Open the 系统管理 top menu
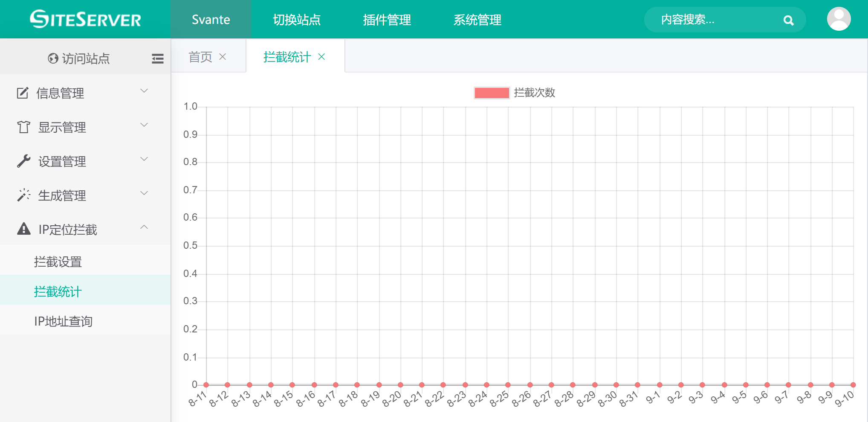868x422 pixels. pos(477,20)
